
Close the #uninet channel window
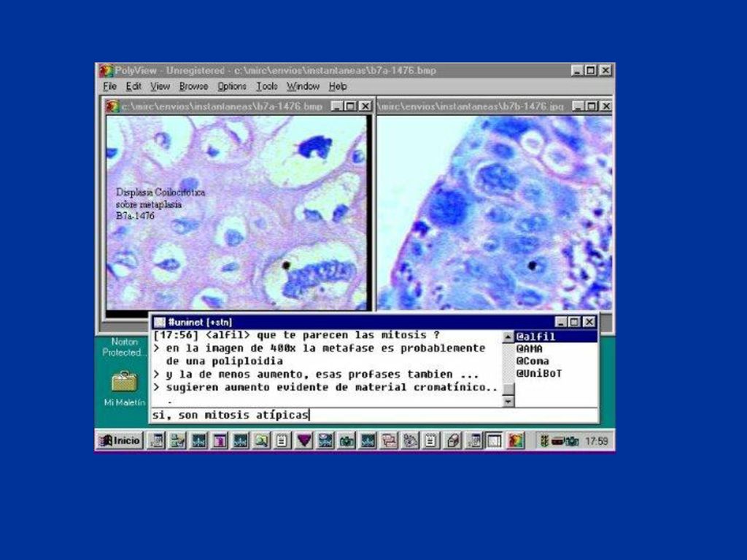click(x=589, y=322)
